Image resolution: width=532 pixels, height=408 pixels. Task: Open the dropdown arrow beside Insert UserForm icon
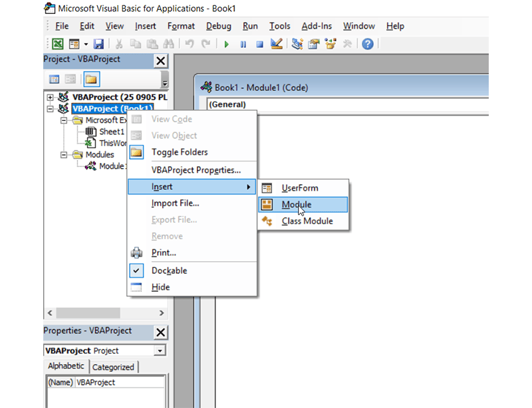pos(86,44)
